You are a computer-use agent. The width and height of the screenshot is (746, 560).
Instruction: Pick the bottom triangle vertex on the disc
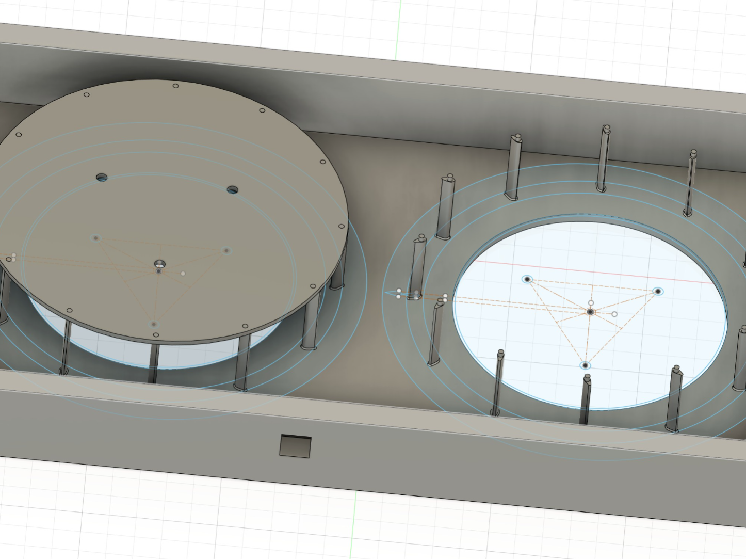coord(153,325)
